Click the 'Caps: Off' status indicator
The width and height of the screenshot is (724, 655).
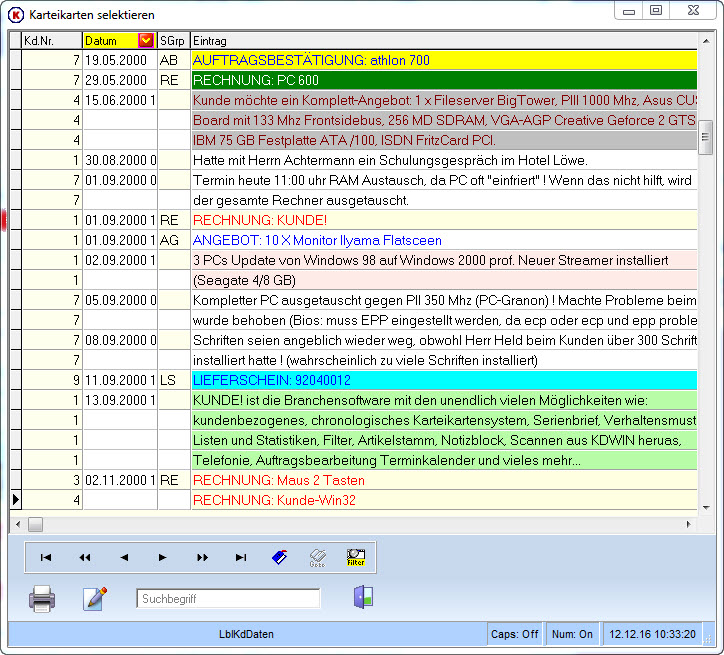[x=515, y=634]
